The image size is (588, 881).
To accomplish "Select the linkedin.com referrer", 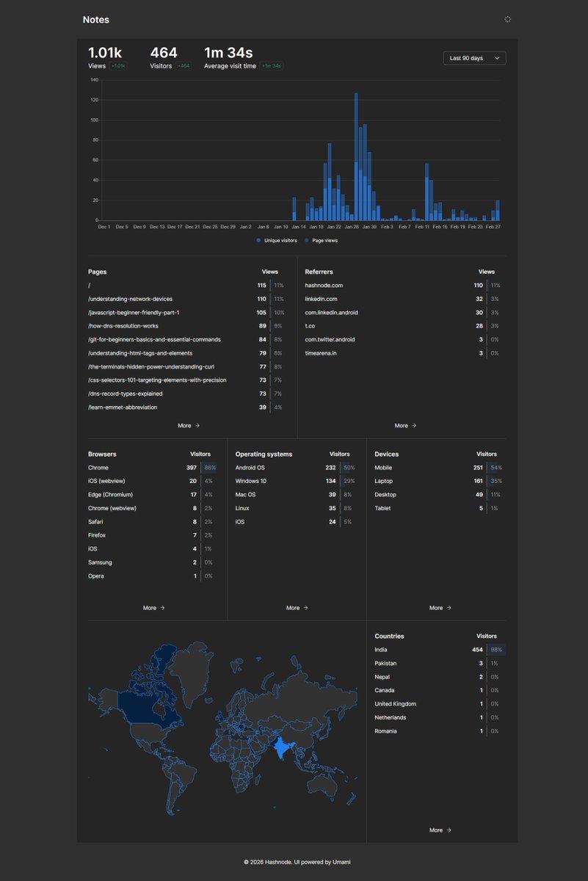I will [321, 299].
